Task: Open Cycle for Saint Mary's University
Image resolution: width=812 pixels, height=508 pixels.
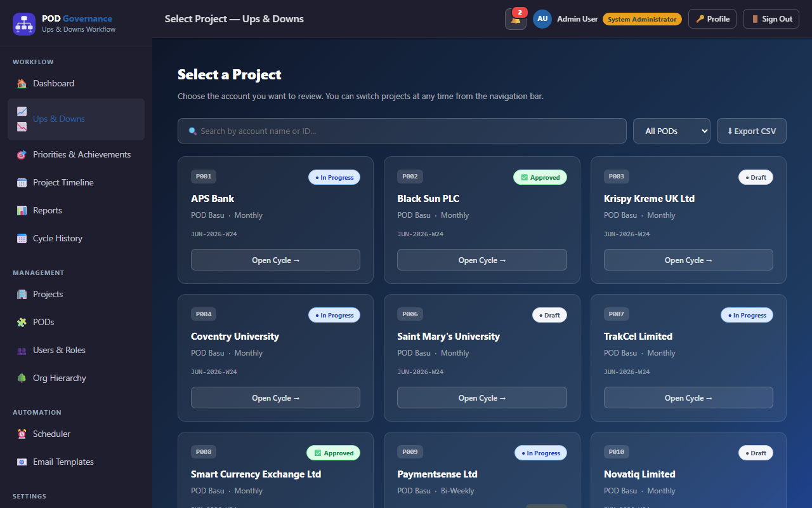Action: [x=482, y=398]
